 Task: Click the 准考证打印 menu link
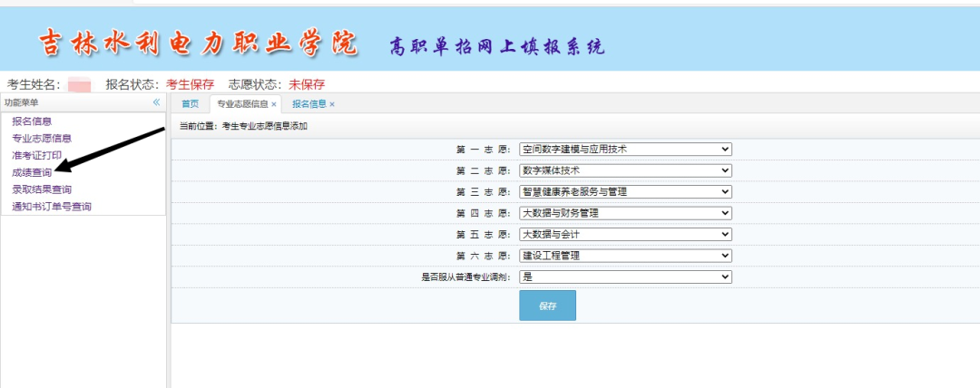click(x=36, y=155)
